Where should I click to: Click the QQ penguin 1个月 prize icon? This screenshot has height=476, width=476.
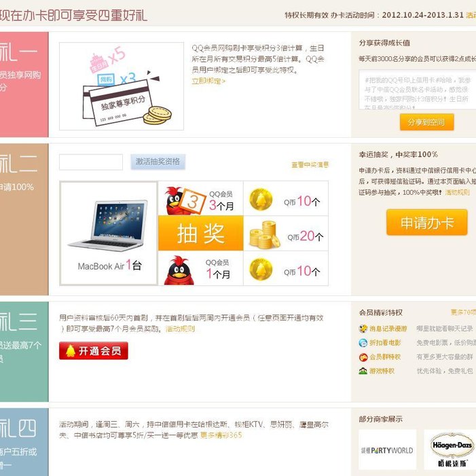(x=179, y=270)
